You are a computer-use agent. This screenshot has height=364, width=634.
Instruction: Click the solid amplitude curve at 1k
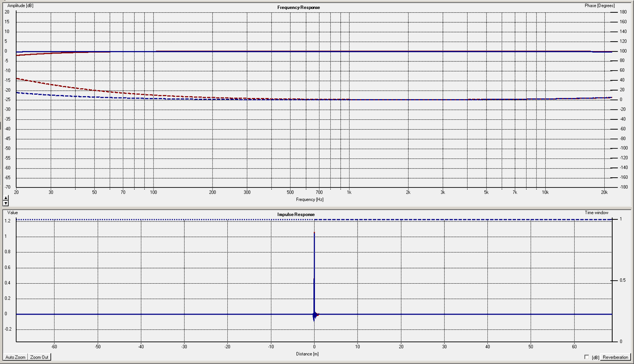(x=349, y=51)
